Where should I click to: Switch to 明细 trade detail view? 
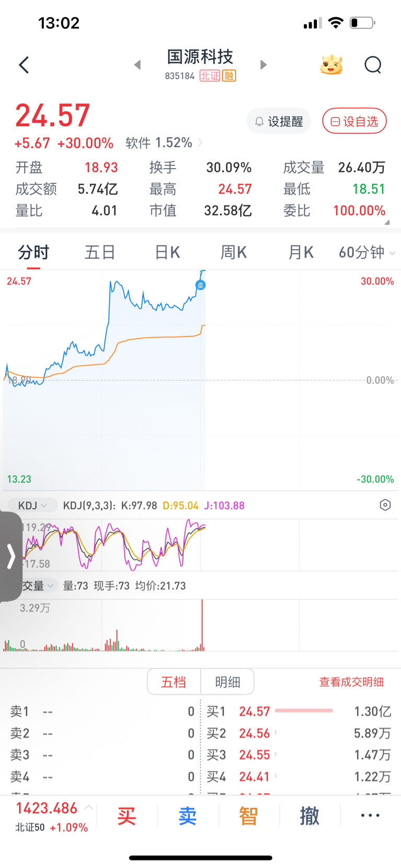click(x=228, y=682)
